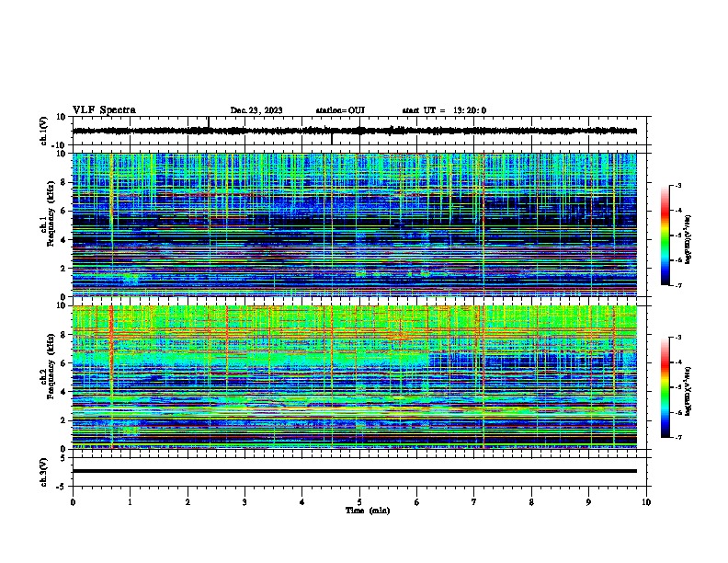Click the "-7" value on ch.2 color bar

(678, 438)
